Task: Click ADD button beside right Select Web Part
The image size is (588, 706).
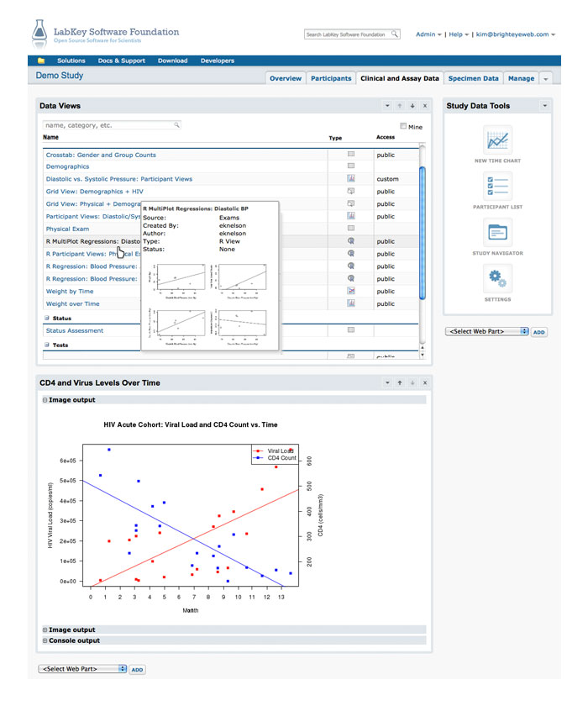Action: tap(539, 332)
